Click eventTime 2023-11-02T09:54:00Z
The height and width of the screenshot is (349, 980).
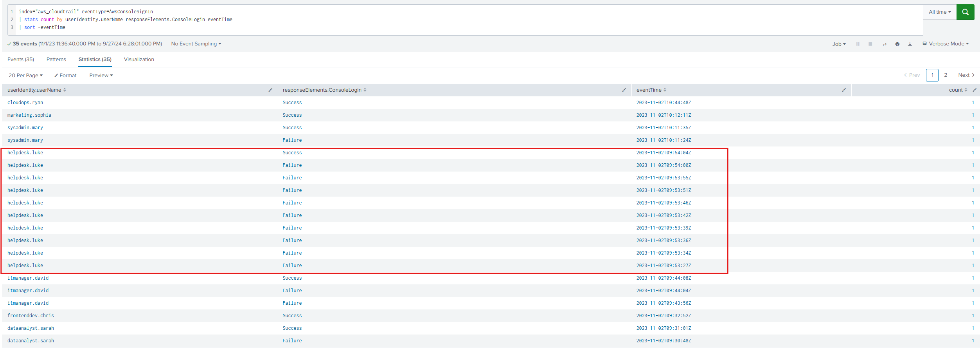(664, 165)
